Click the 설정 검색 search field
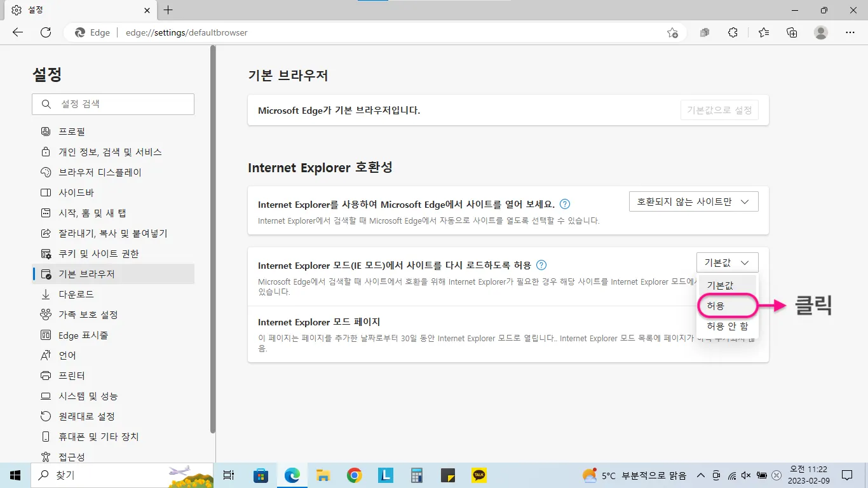 [113, 104]
